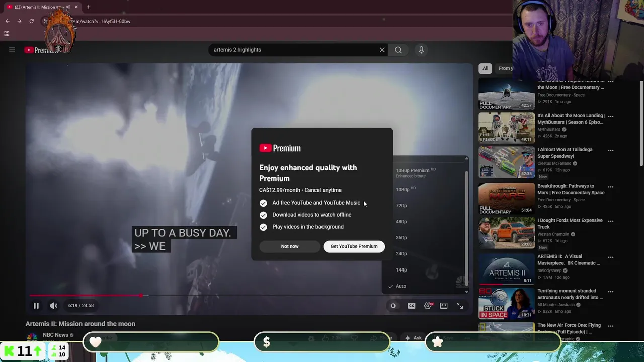Open the Stuck in Space thumbnail
The image size is (644, 362).
pyautogui.click(x=507, y=303)
